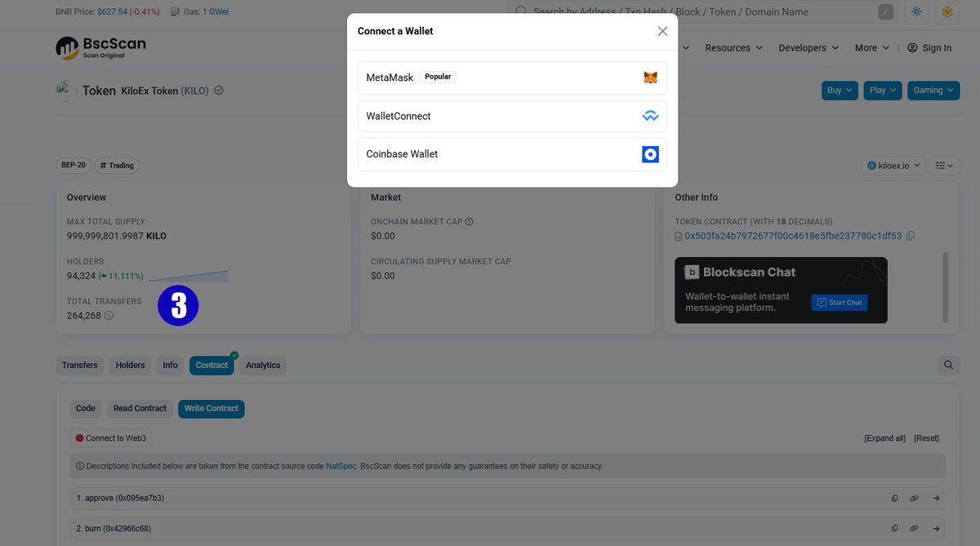
Task: Select the Write Contract sub-tab
Action: click(x=212, y=408)
